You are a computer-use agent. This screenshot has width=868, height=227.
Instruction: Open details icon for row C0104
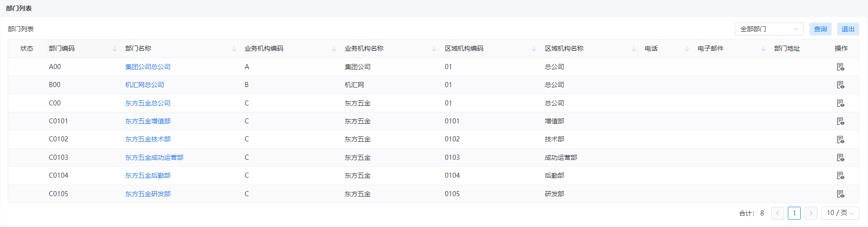840,175
